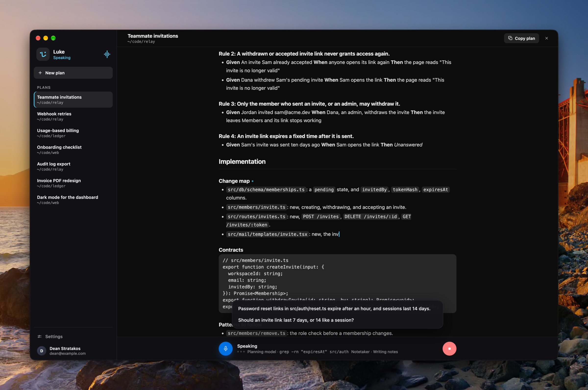Click Planning model grep status text
Image resolution: width=588 pixels, height=390 pixels.
(298, 352)
